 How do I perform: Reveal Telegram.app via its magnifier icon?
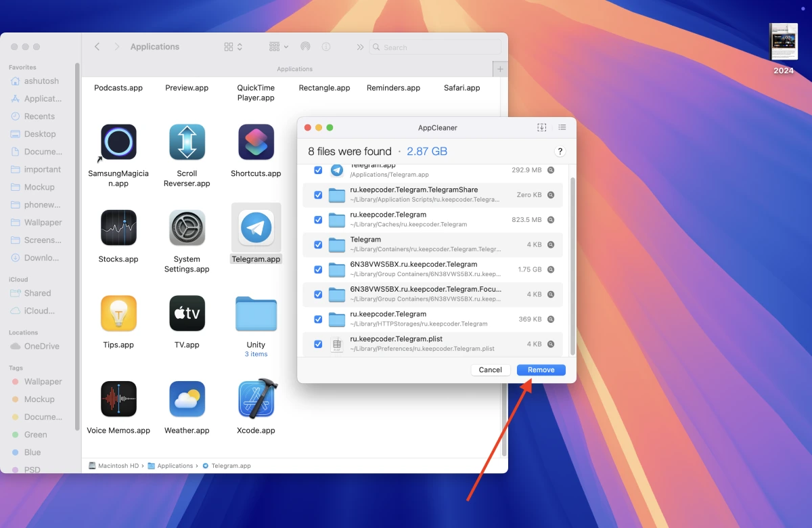[551, 170]
